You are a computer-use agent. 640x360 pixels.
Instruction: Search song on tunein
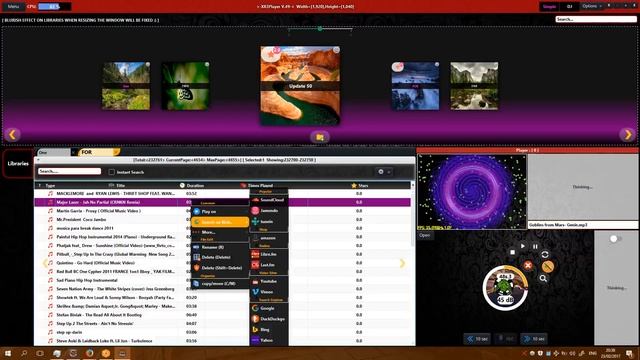[x=269, y=221]
